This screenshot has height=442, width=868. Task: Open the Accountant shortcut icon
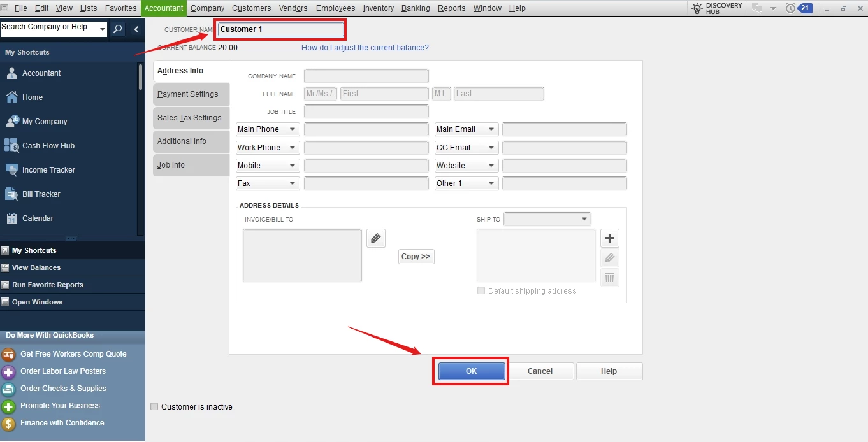(x=11, y=73)
